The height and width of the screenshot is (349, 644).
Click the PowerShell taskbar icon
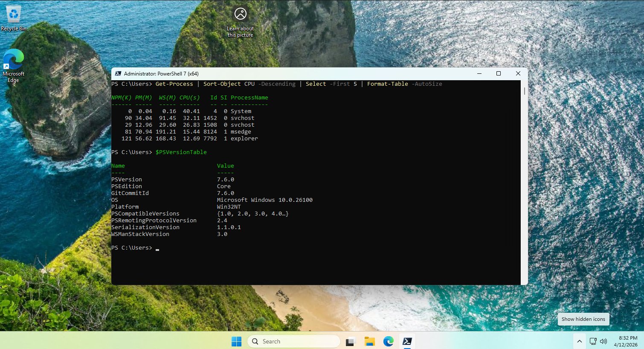coord(407,341)
